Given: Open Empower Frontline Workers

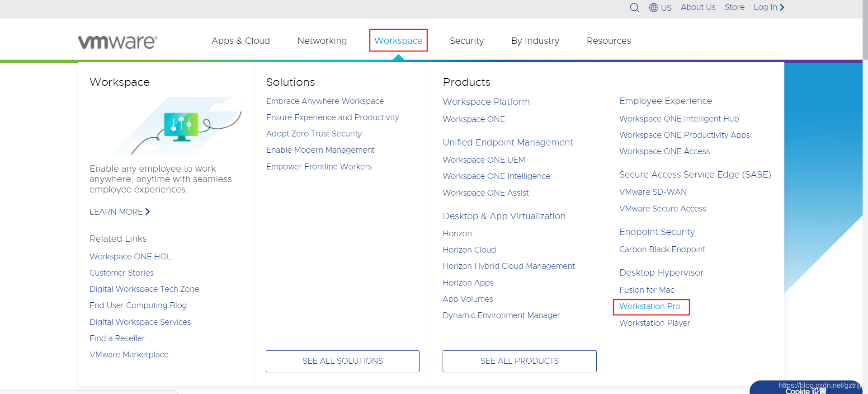Looking at the screenshot, I should (x=319, y=166).
